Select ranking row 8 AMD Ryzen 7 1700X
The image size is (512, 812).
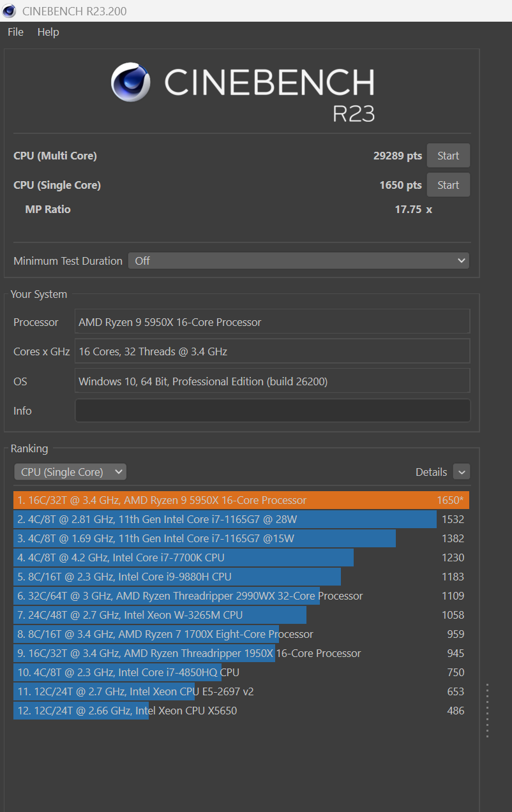[x=241, y=634]
